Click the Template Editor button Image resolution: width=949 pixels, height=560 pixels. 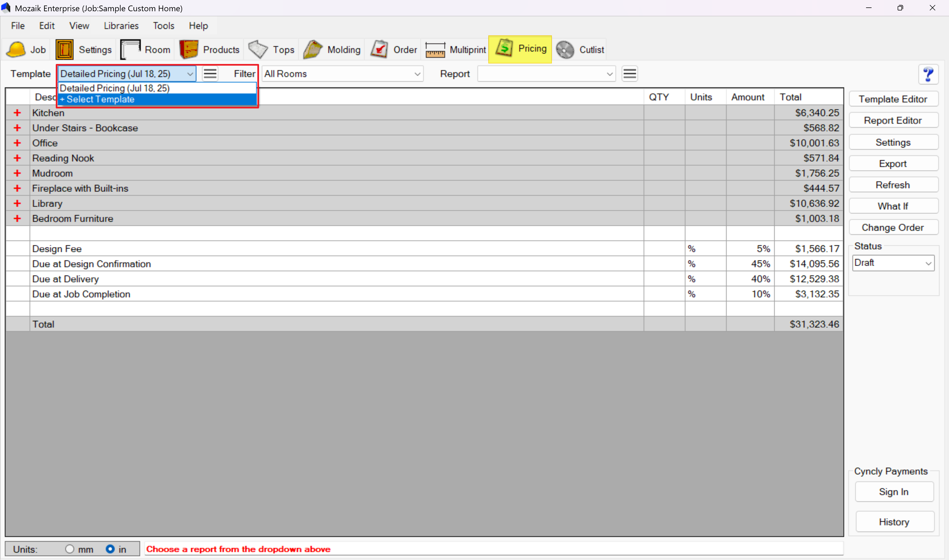[x=893, y=99]
